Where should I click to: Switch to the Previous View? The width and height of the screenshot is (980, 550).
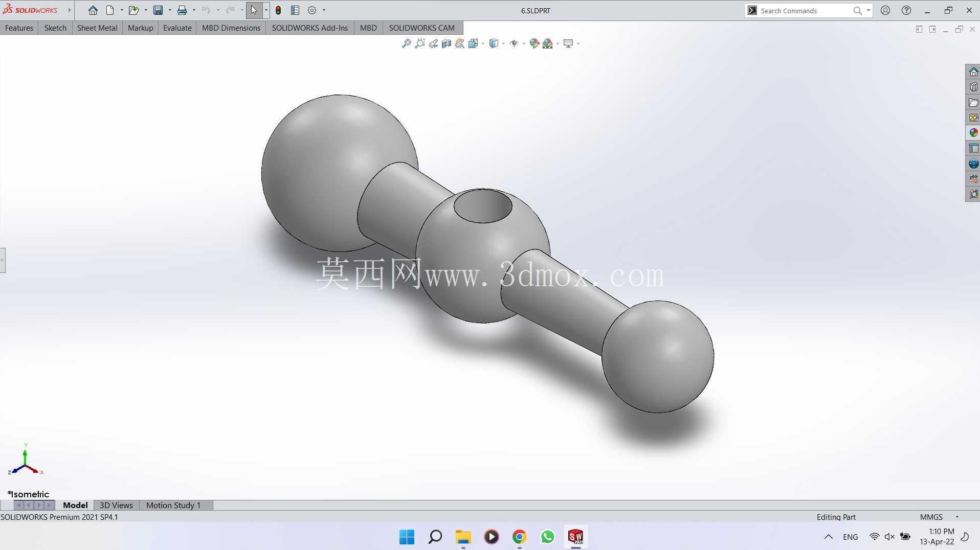tap(433, 43)
